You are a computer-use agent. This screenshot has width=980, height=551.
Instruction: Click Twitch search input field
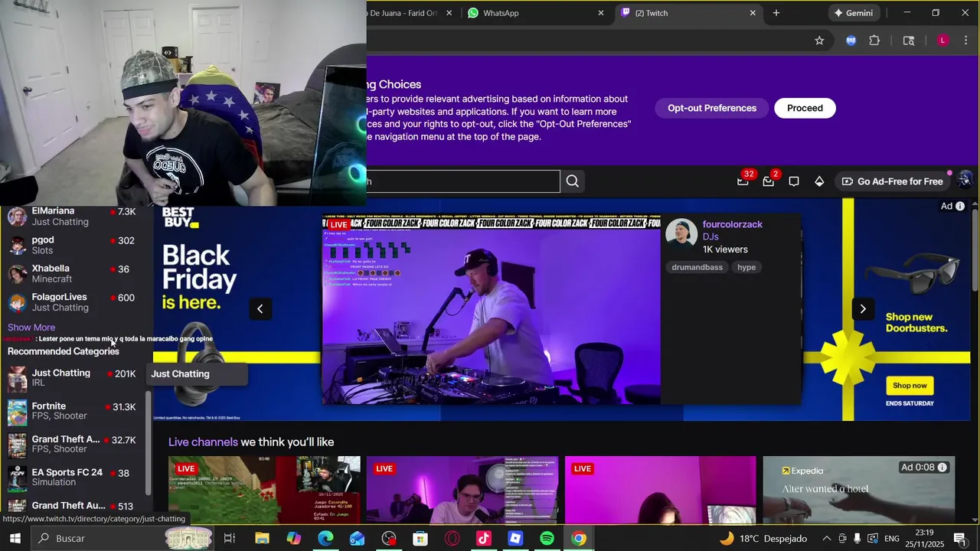pyautogui.click(x=463, y=181)
